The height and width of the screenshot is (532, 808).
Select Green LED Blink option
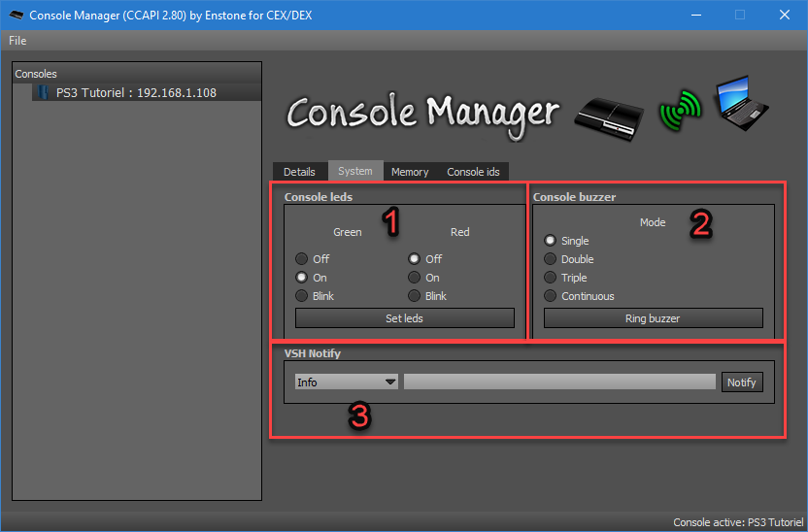tap(315, 296)
